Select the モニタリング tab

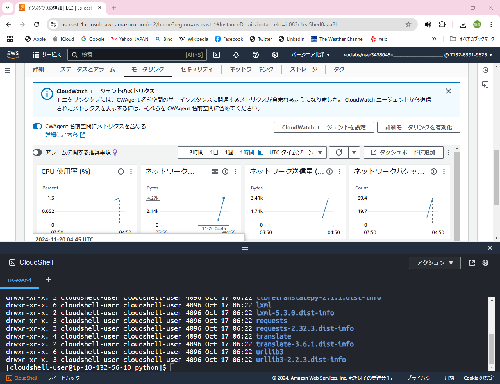click(148, 70)
